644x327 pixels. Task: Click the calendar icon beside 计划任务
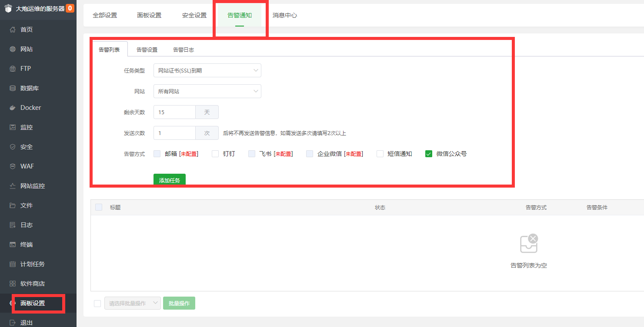pyautogui.click(x=13, y=264)
